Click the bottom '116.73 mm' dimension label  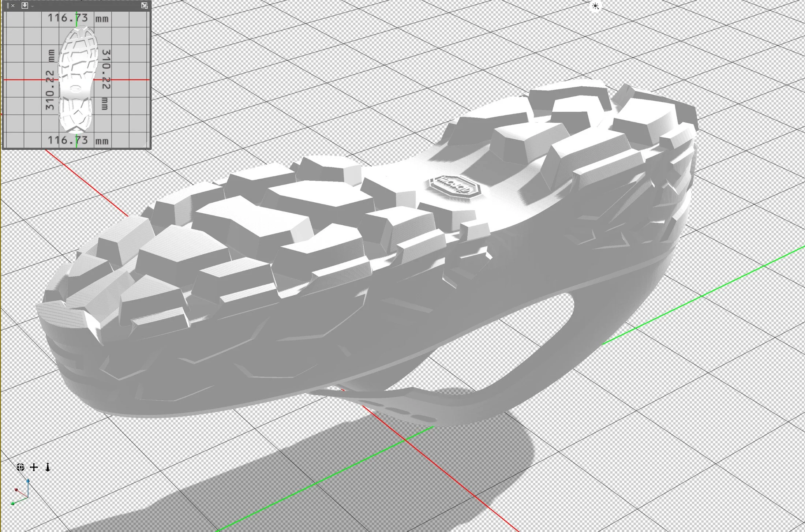point(78,140)
